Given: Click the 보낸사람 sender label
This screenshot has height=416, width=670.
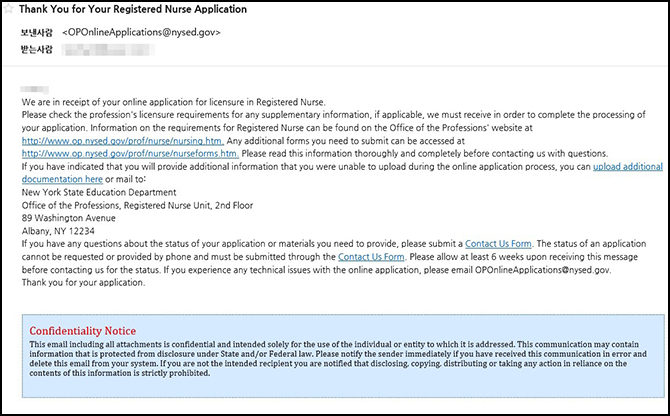Looking at the screenshot, I should pyautogui.click(x=37, y=32).
